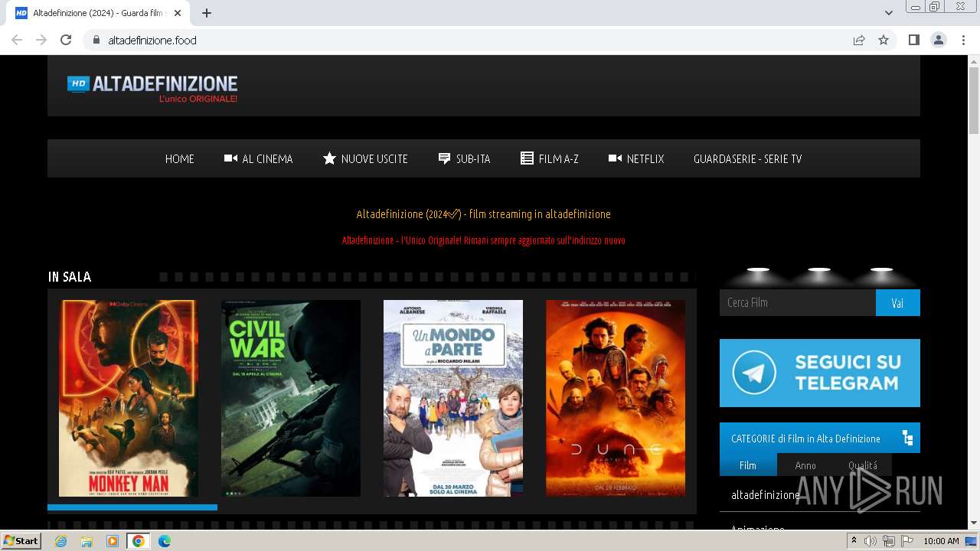Open the Windows Start button
The height and width of the screenshot is (551, 980).
(21, 540)
